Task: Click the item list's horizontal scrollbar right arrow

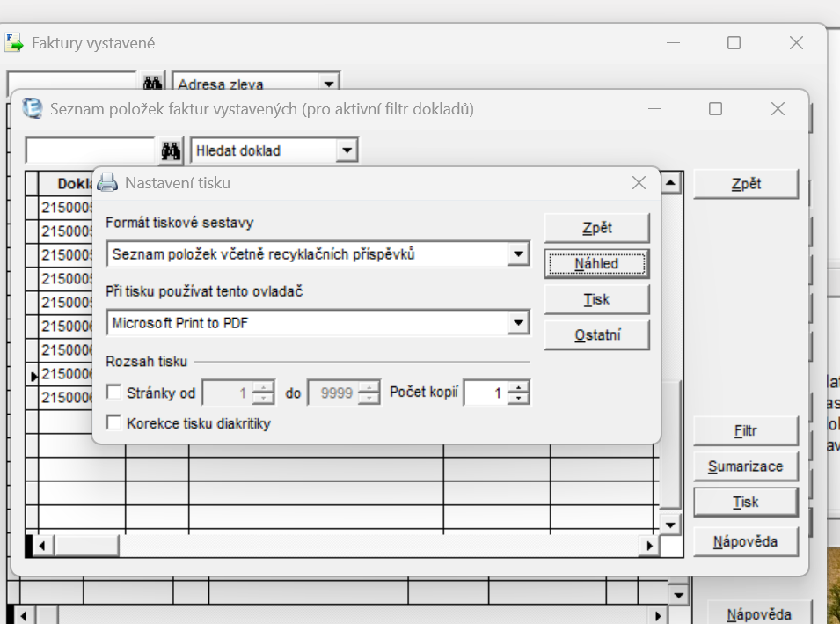Action: pos(650,546)
